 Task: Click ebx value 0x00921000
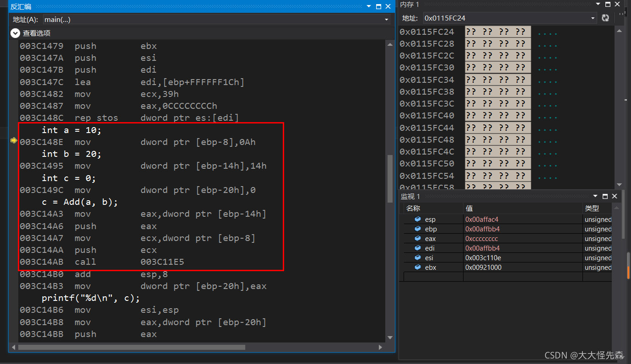pos(483,268)
